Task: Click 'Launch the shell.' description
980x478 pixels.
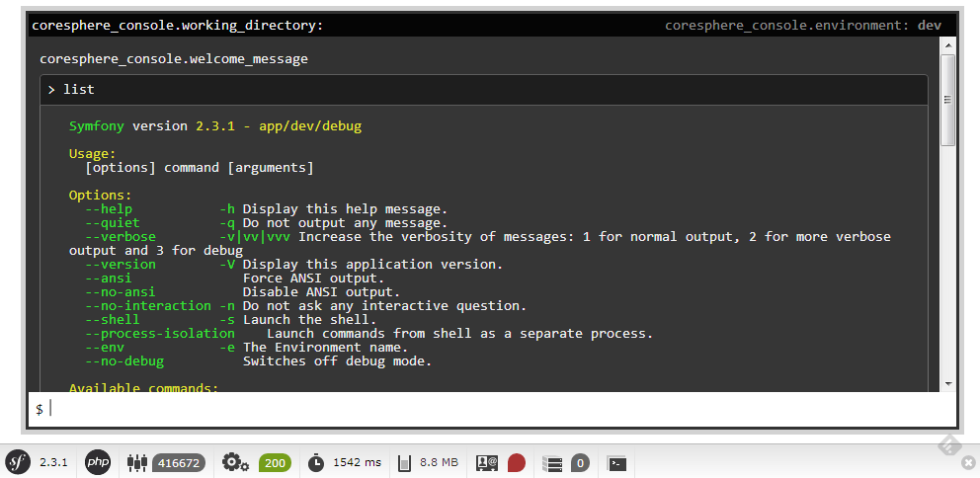Action: coord(310,319)
